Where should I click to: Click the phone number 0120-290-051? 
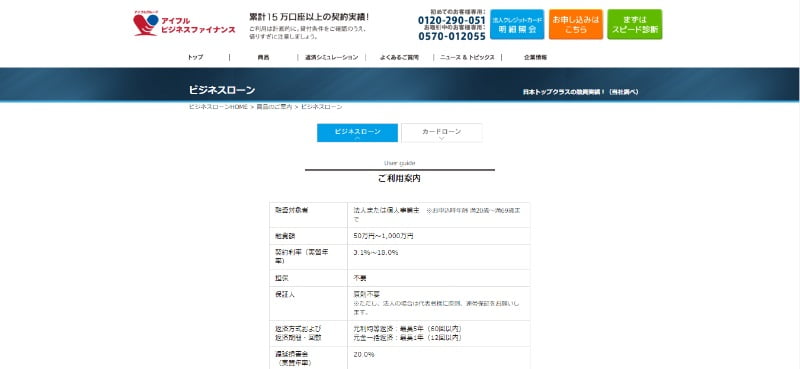click(x=452, y=20)
